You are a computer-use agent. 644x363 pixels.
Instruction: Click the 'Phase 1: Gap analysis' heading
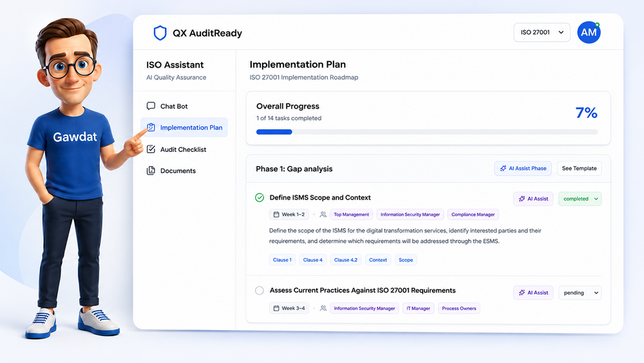tap(294, 169)
